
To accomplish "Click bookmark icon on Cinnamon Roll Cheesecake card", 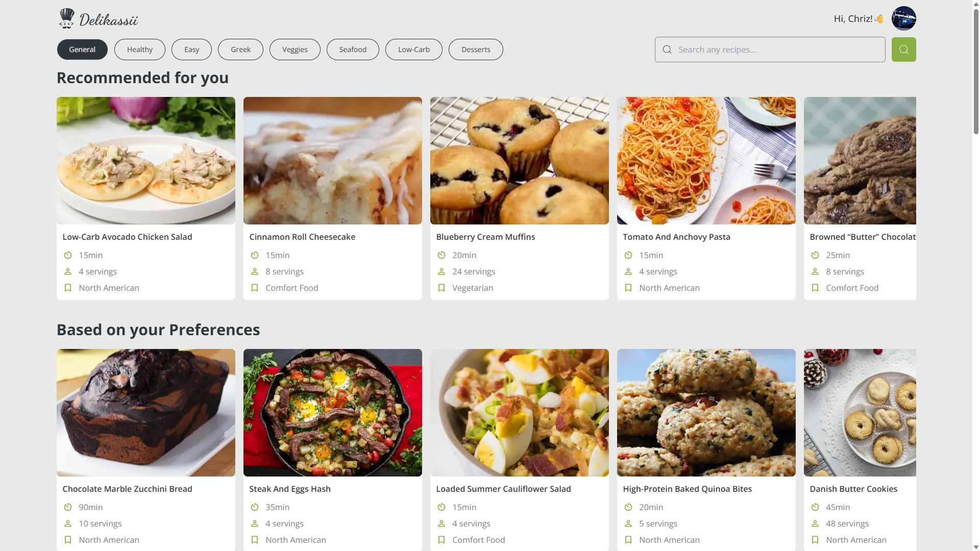I will (255, 288).
